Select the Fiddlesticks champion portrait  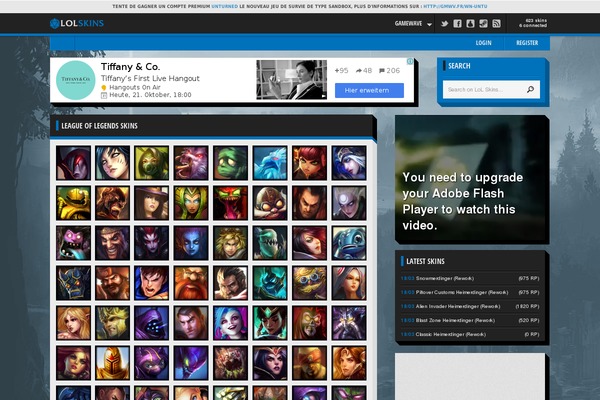click(270, 243)
